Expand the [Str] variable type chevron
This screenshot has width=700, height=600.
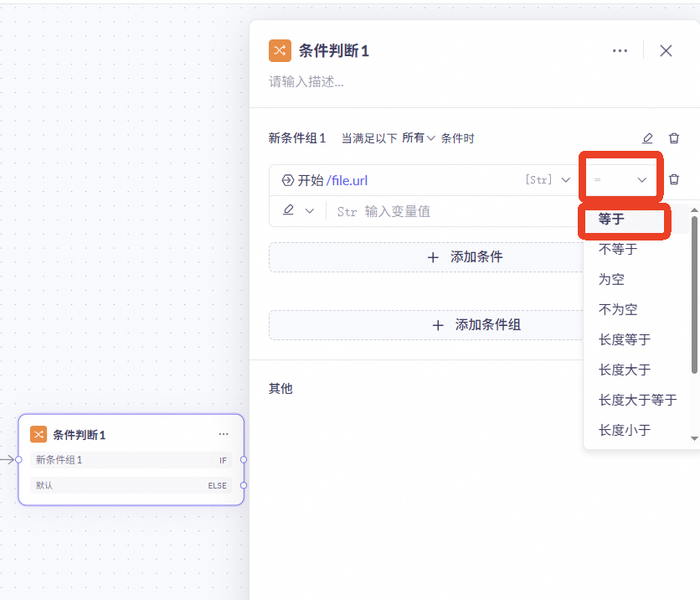coord(566,180)
